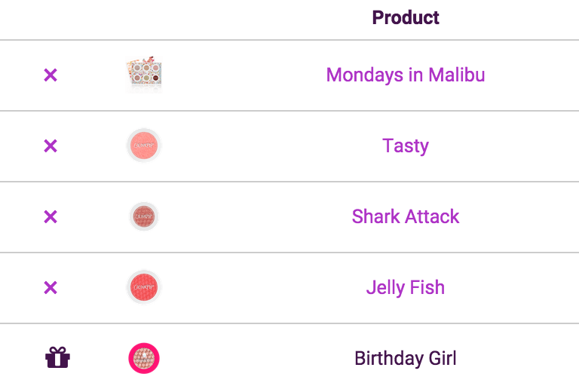The image size is (579, 392).
Task: Open the Mondays in Malibu product link
Action: pos(406,75)
